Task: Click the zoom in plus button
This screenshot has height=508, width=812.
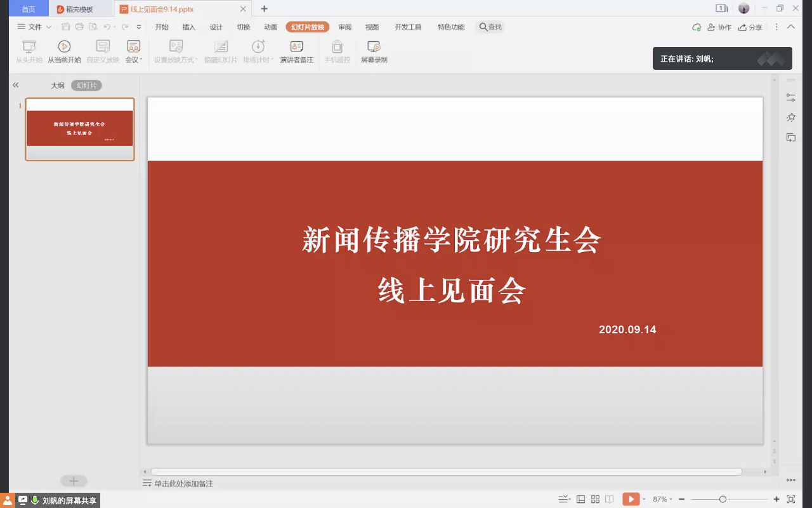Action: click(776, 499)
